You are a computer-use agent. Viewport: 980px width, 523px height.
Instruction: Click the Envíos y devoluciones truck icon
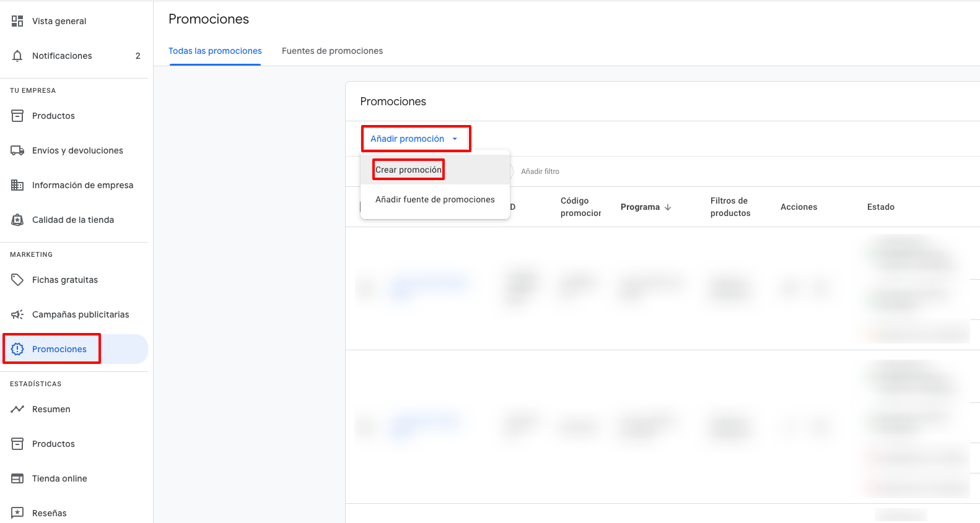(x=17, y=150)
